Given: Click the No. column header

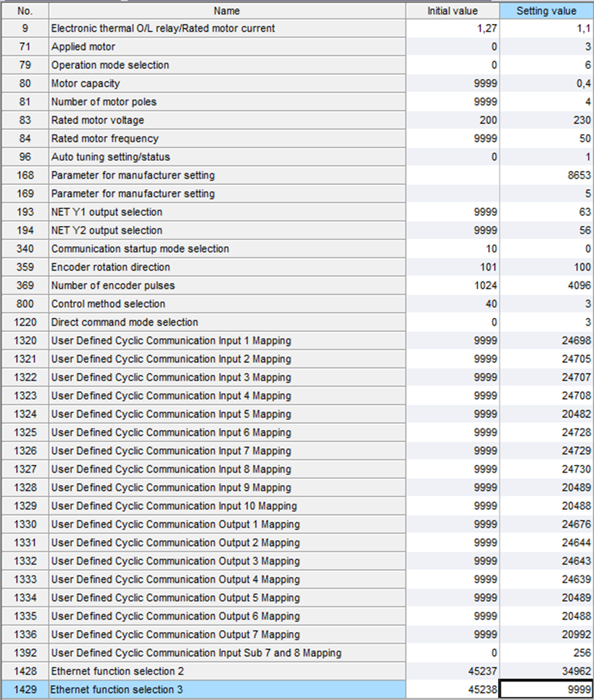Looking at the screenshot, I should point(25,11).
